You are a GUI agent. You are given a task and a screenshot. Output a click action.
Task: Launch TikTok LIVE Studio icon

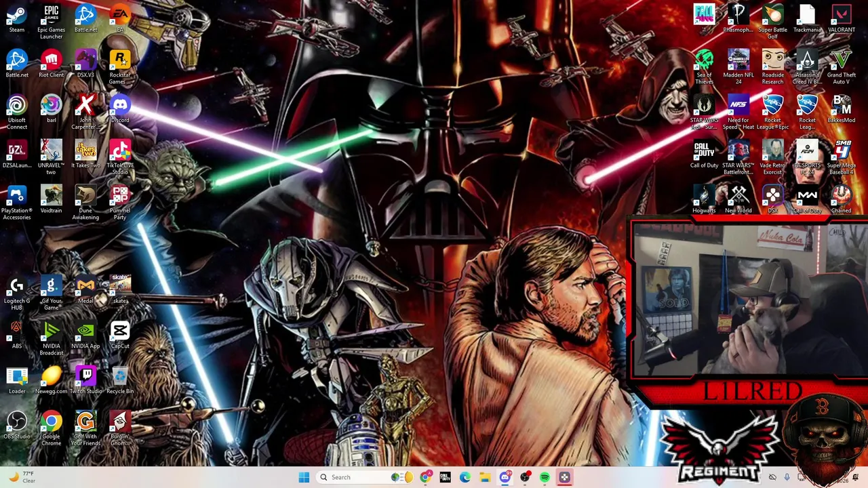(120, 158)
